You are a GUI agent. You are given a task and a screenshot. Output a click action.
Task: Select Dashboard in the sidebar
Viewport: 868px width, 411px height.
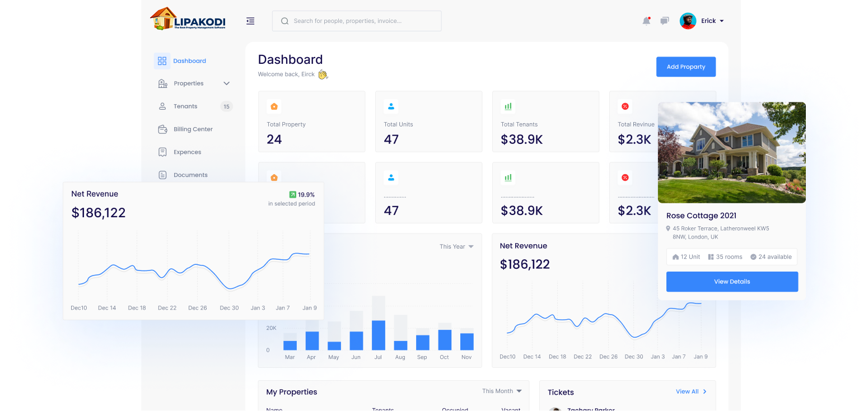point(189,61)
